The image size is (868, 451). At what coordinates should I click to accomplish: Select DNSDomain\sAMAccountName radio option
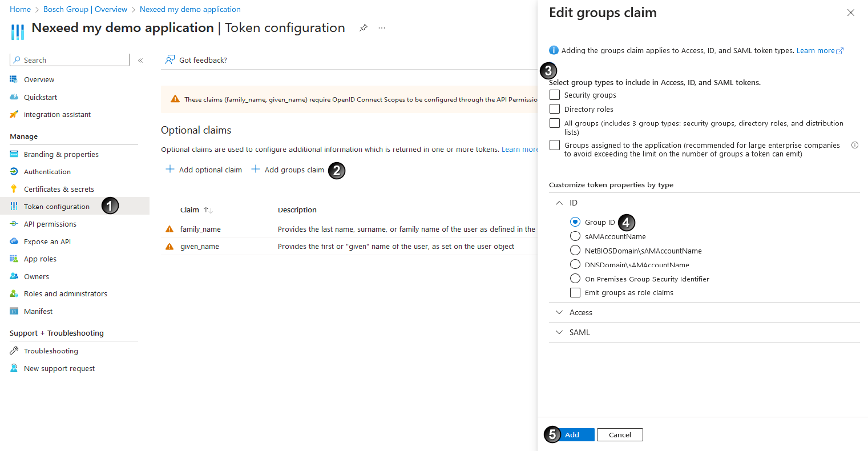(575, 264)
